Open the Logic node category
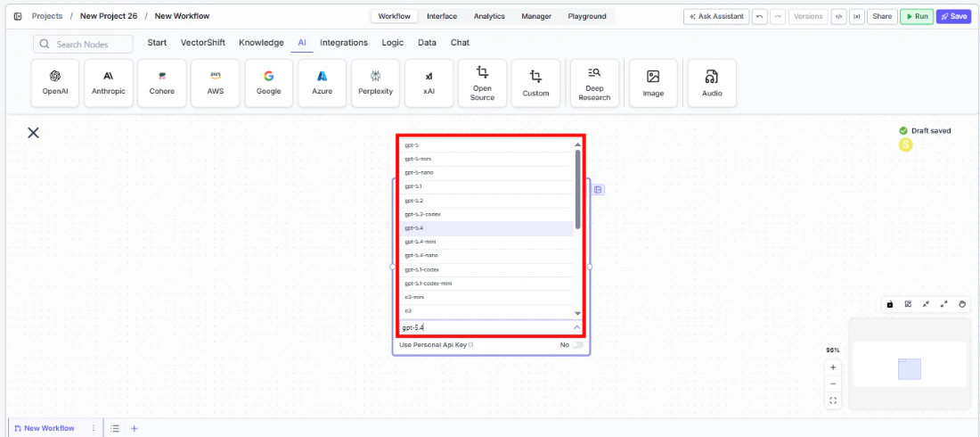Viewport: 980px width, 437px height. click(393, 43)
